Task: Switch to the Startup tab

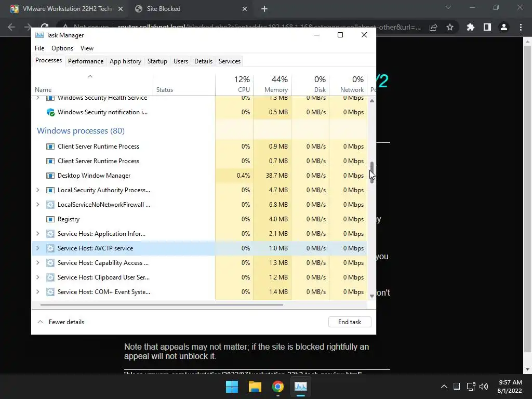Action: [x=157, y=61]
